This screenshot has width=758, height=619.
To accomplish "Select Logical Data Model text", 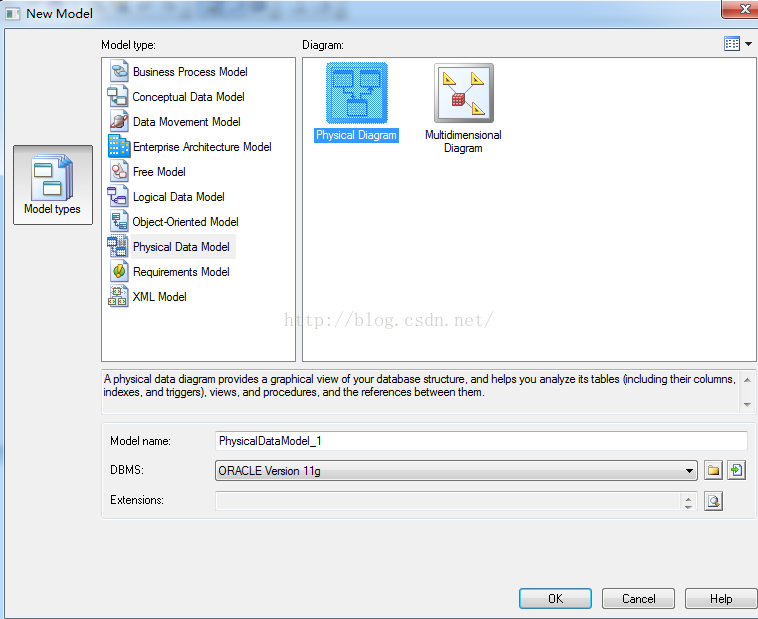I will click(178, 197).
